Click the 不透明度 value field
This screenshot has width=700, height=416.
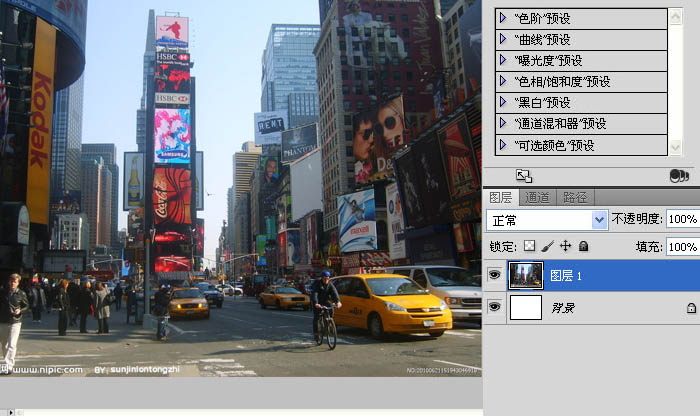point(682,220)
